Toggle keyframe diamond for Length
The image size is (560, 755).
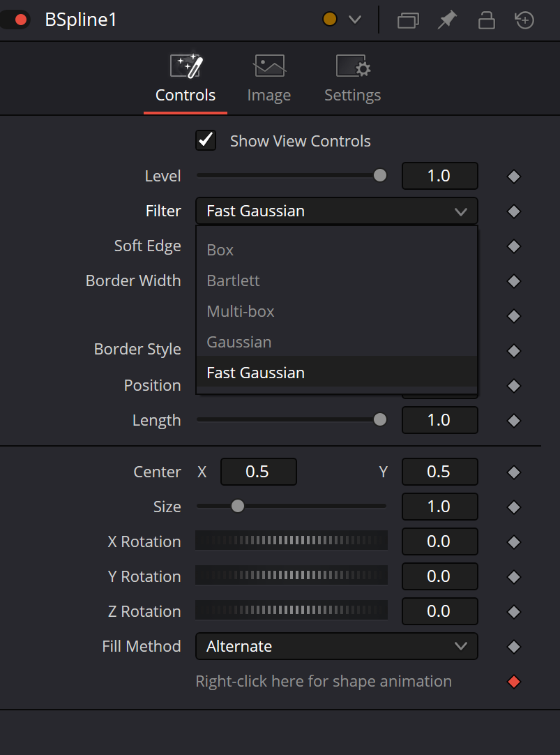pyautogui.click(x=514, y=421)
